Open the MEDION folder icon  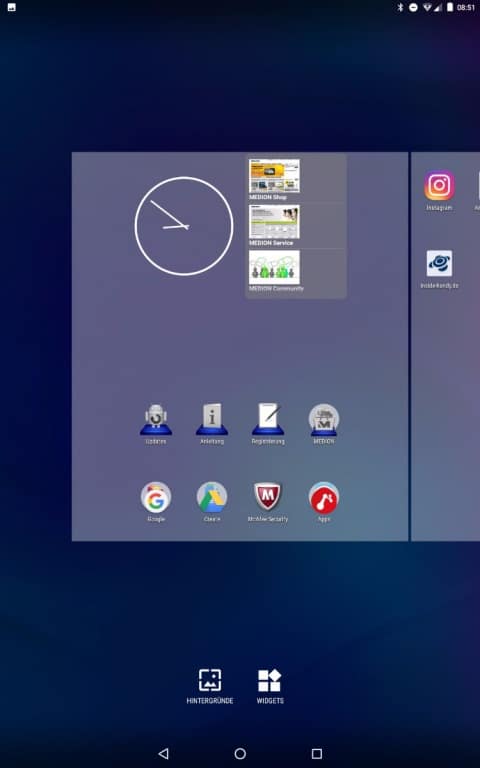point(324,421)
